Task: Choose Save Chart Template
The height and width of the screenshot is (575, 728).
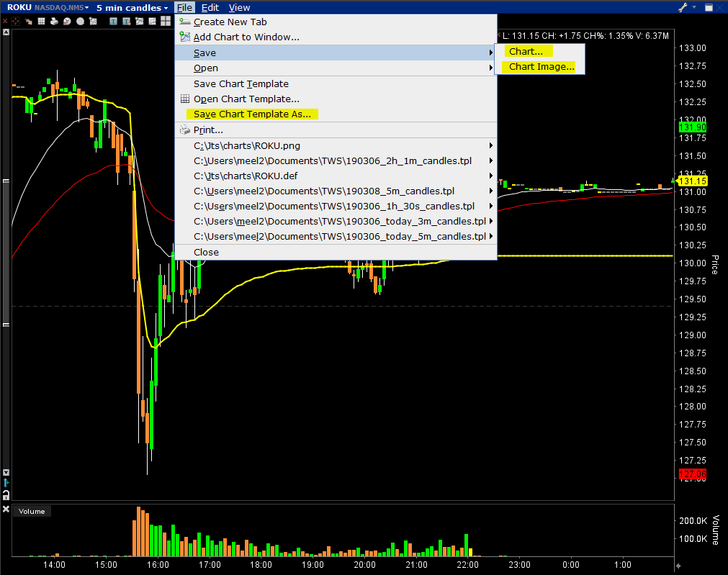Action: (x=336, y=84)
